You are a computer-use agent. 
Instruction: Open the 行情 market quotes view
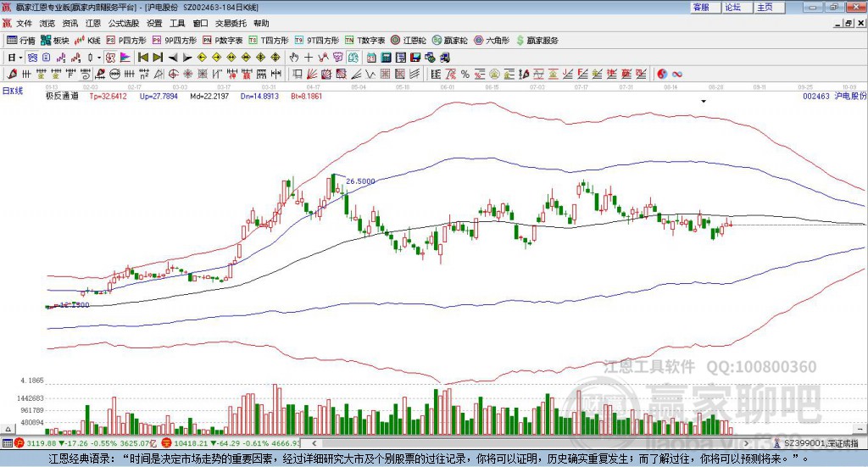pyautogui.click(x=20, y=41)
